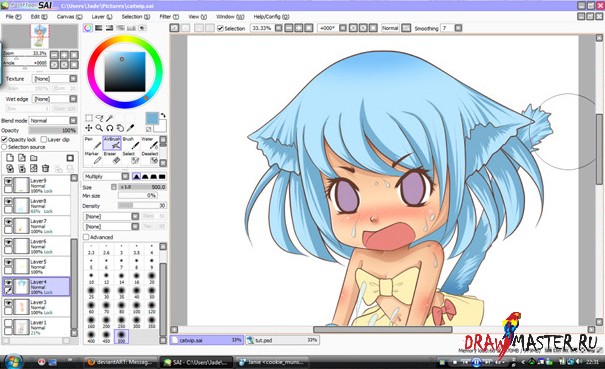Create a new linework layer
The width and height of the screenshot is (605, 369).
point(22,158)
